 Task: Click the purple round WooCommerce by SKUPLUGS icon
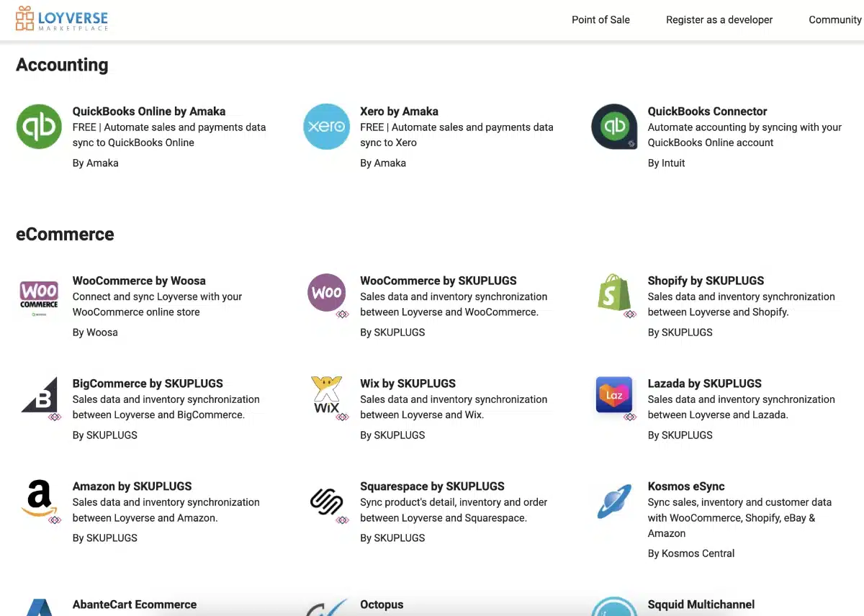(x=326, y=294)
